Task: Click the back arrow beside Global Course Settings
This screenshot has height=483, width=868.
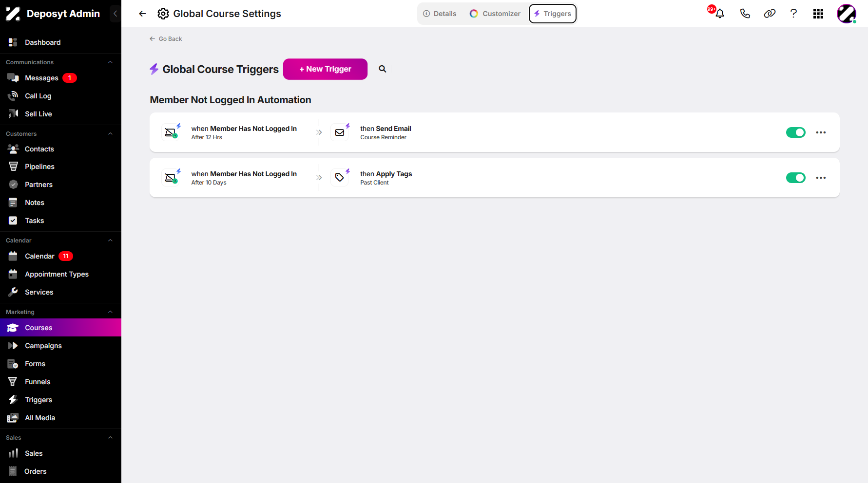Action: tap(142, 14)
